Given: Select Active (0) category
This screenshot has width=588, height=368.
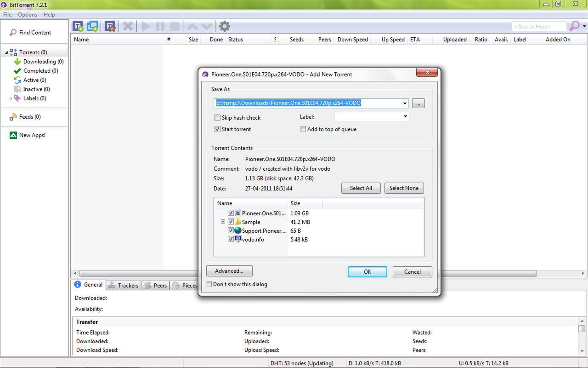Looking at the screenshot, I should pos(35,80).
